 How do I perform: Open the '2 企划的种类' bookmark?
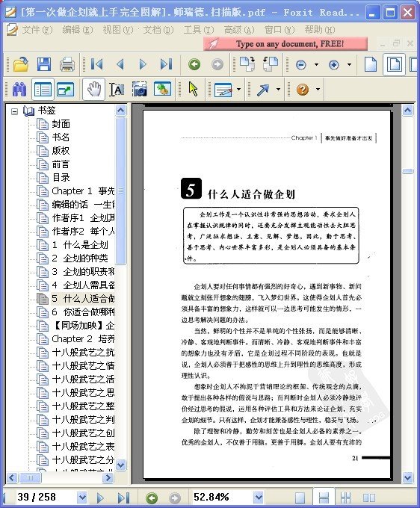(80, 258)
